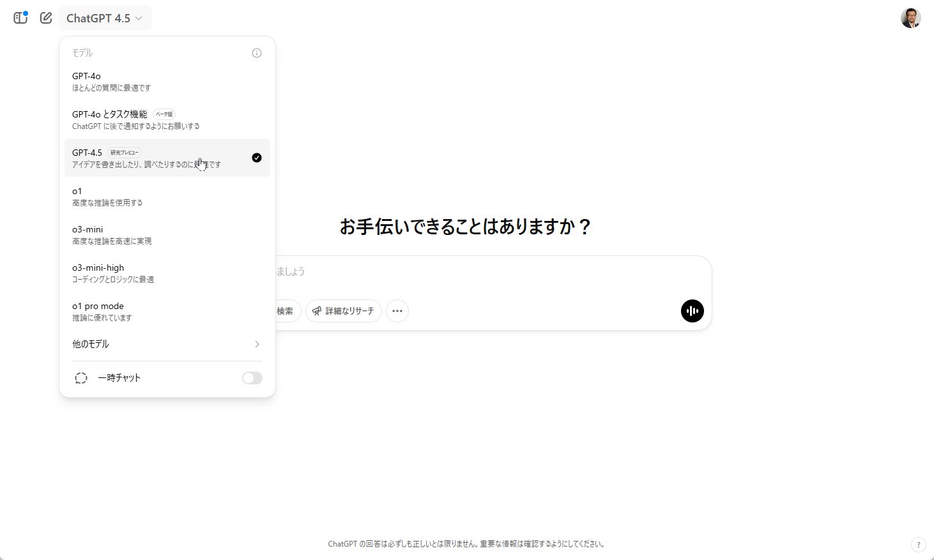Choose GPT-4o とタスク機能 model
This screenshot has height=560, width=934.
pyautogui.click(x=167, y=119)
